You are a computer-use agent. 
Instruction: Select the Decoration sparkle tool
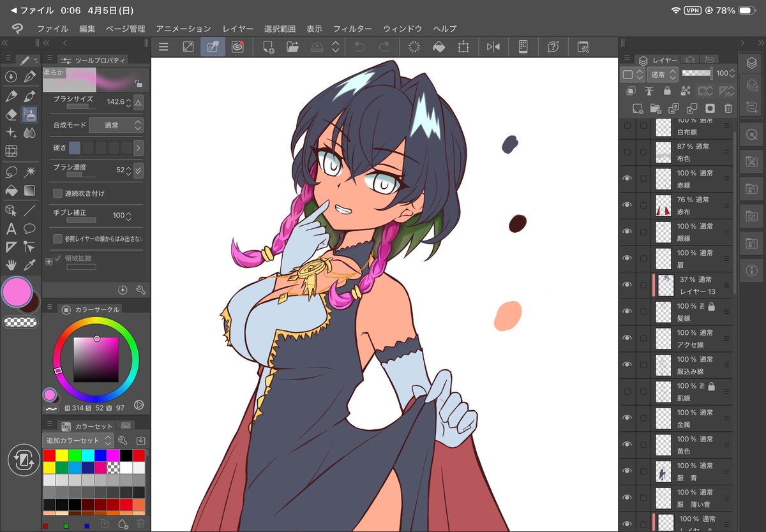pos(11,133)
